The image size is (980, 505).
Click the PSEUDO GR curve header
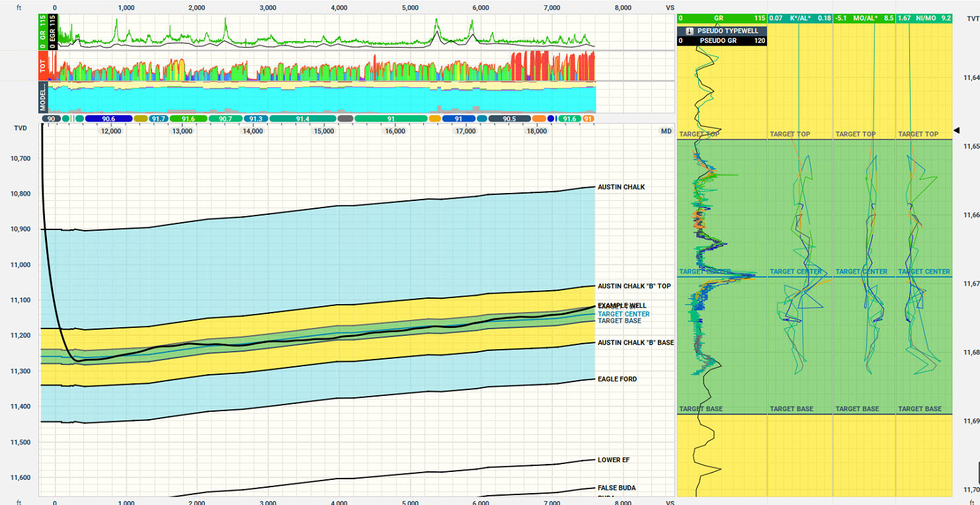(721, 41)
